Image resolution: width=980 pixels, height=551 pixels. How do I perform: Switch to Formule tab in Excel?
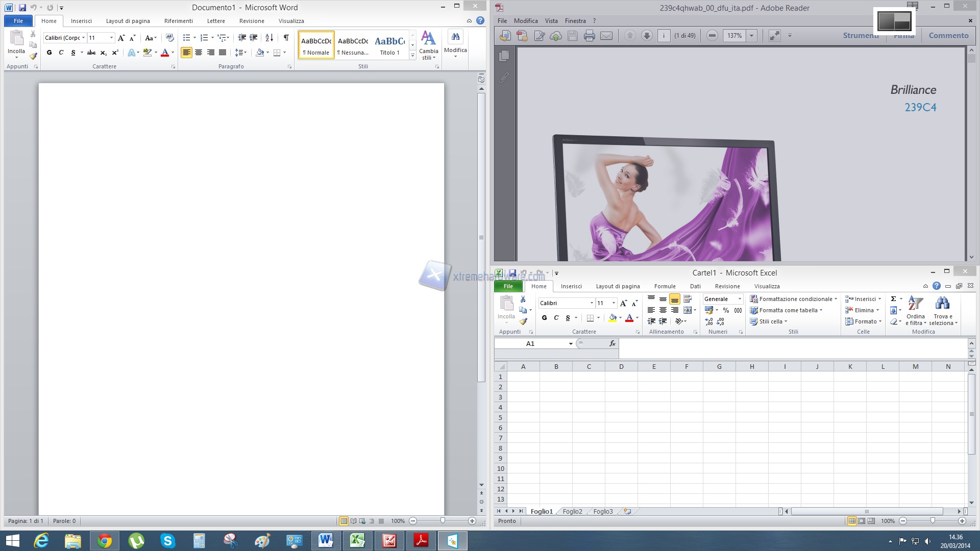tap(665, 286)
